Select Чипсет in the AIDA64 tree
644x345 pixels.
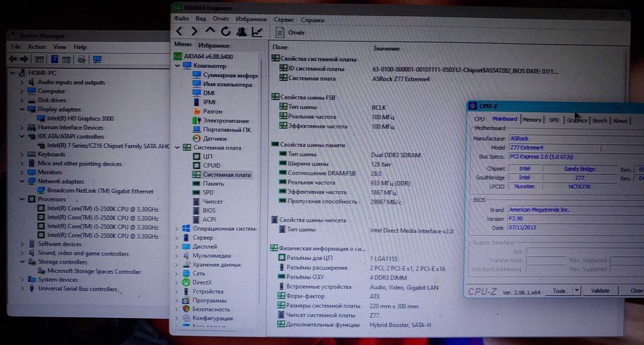pyautogui.click(x=208, y=201)
